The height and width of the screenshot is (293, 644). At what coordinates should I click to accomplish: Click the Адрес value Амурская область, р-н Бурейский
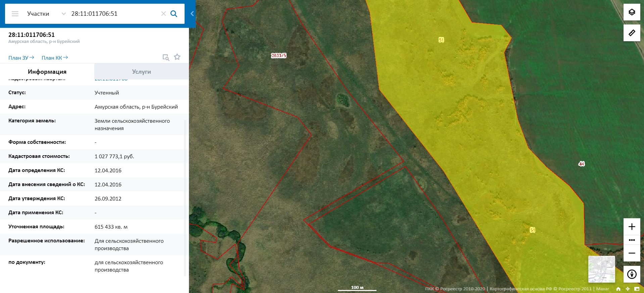point(136,107)
